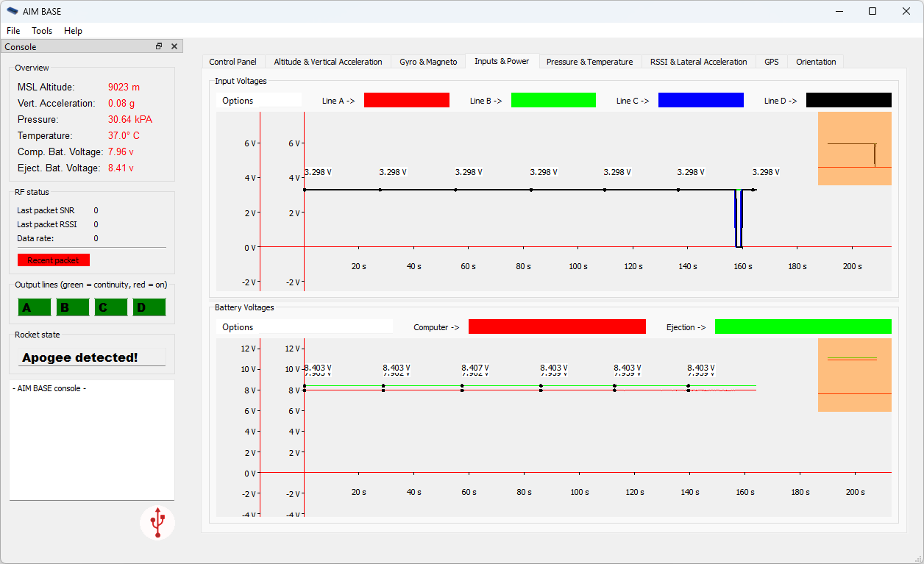Open the File menu

(x=13, y=31)
